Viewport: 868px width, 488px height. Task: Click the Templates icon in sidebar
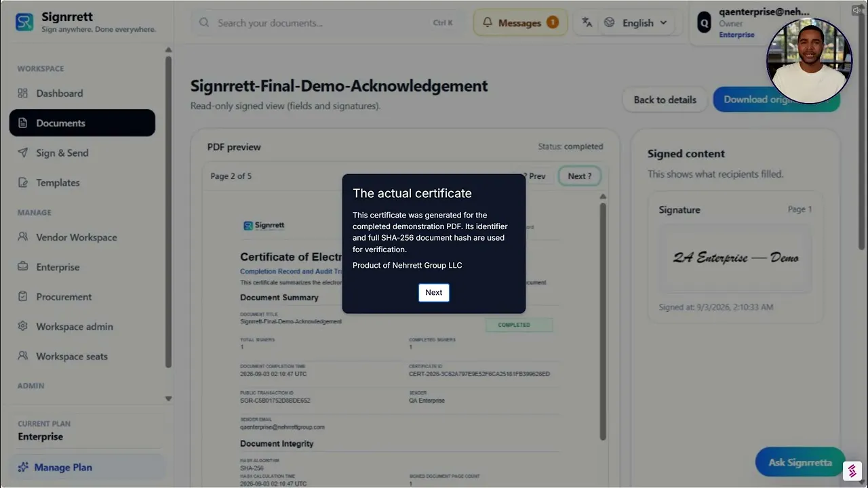click(23, 183)
